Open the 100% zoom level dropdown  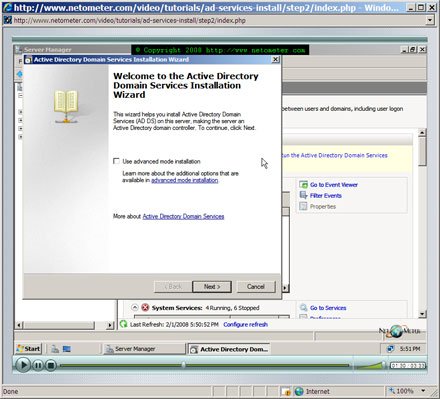pos(423,391)
